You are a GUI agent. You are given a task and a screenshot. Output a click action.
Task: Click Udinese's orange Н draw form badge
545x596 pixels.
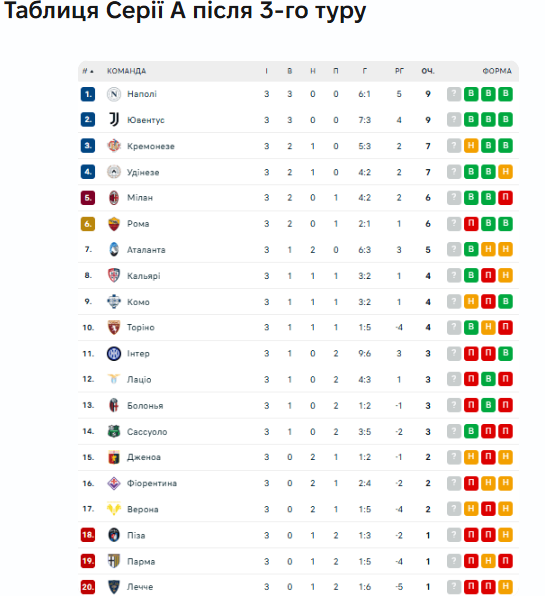(505, 172)
